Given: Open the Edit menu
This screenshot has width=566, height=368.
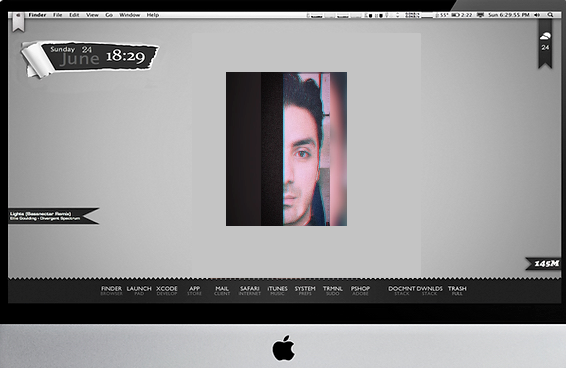Looking at the screenshot, I should point(74,15).
